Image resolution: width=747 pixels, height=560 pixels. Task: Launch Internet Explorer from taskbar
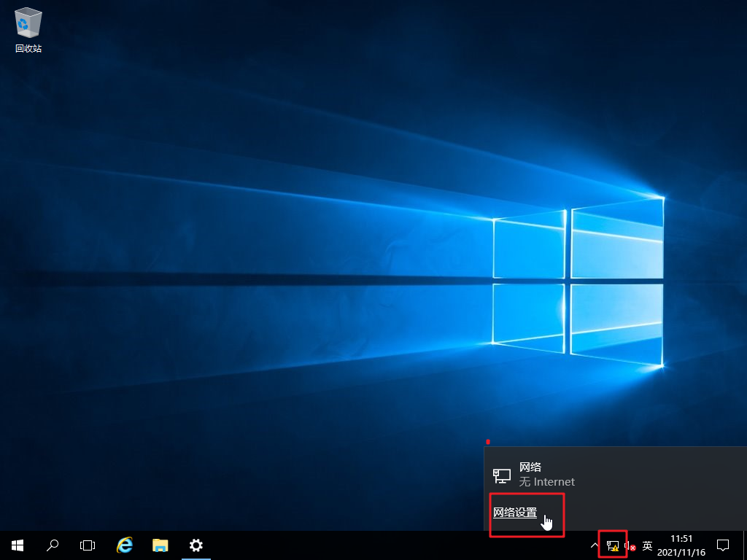(125, 545)
